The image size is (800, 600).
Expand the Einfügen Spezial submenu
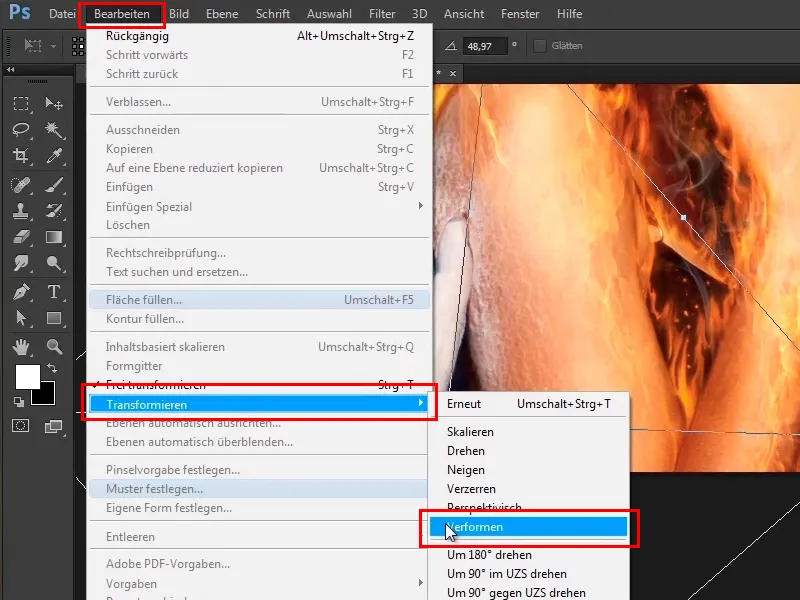point(420,206)
